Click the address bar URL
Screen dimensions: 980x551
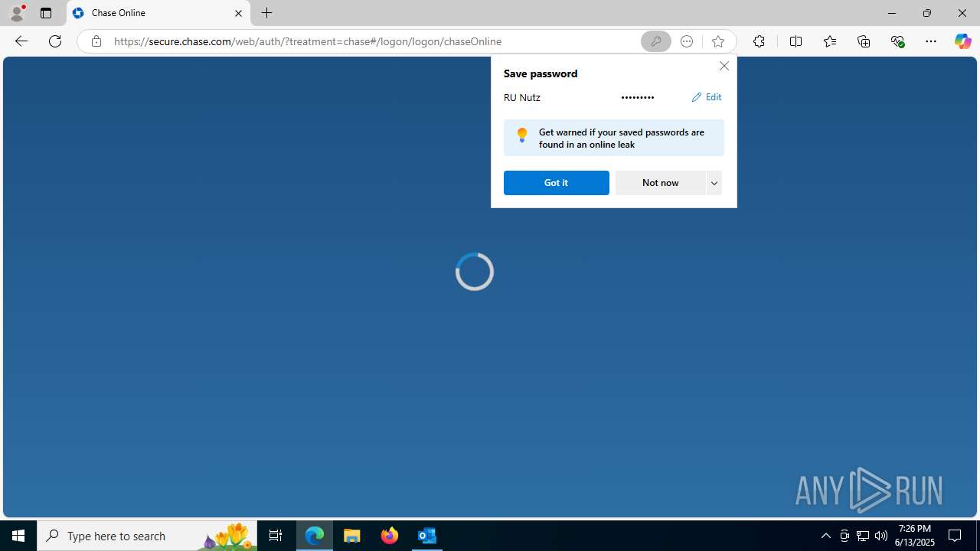308,41
